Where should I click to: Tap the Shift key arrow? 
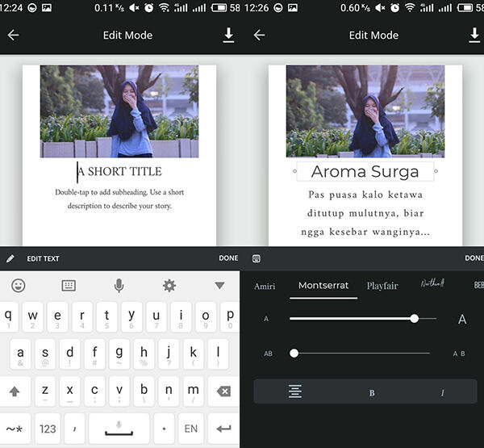tap(15, 391)
